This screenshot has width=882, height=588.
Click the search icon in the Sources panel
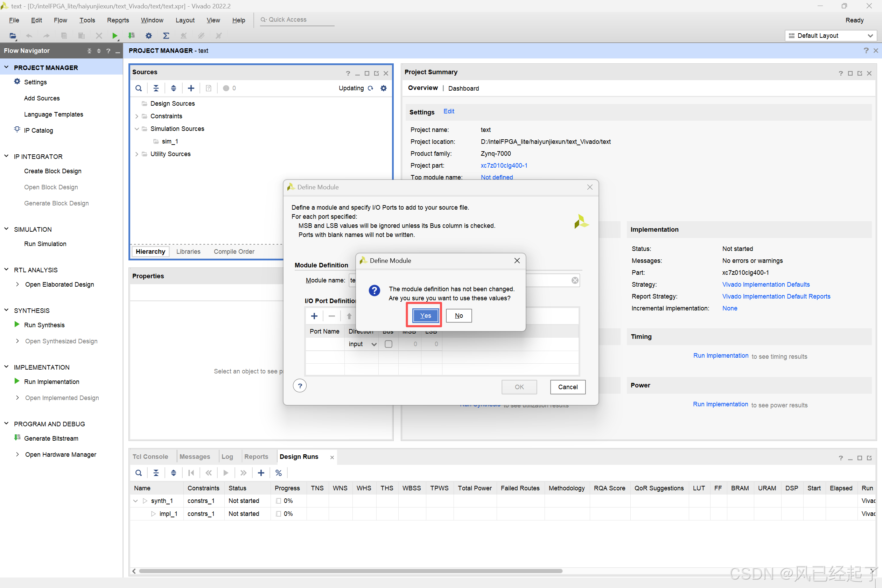click(x=138, y=88)
